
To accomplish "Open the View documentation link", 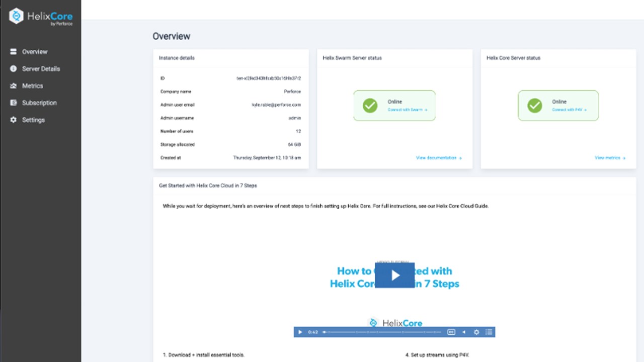I will 439,158.
